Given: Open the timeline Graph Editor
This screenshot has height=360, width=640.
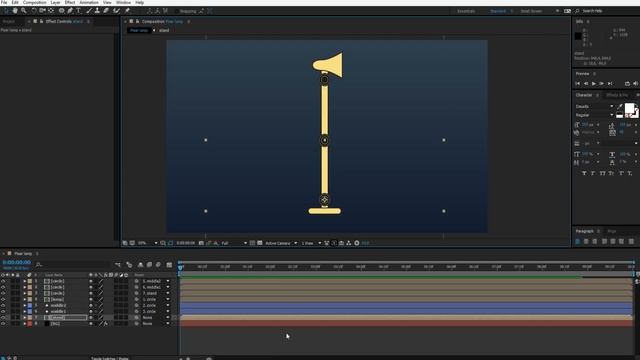Looking at the screenshot, I should pos(169,265).
